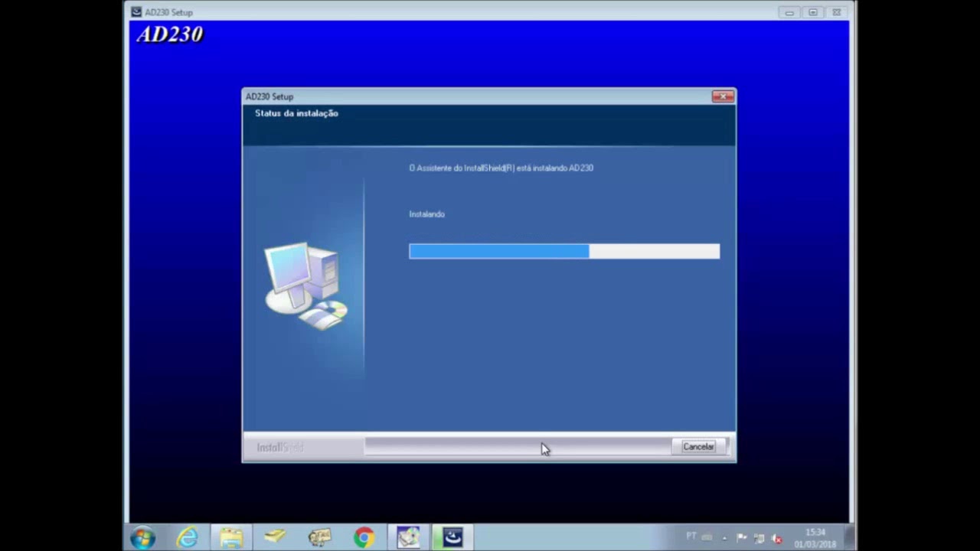The height and width of the screenshot is (551, 980).
Task: Open File Explorer from taskbar
Action: [x=231, y=537]
